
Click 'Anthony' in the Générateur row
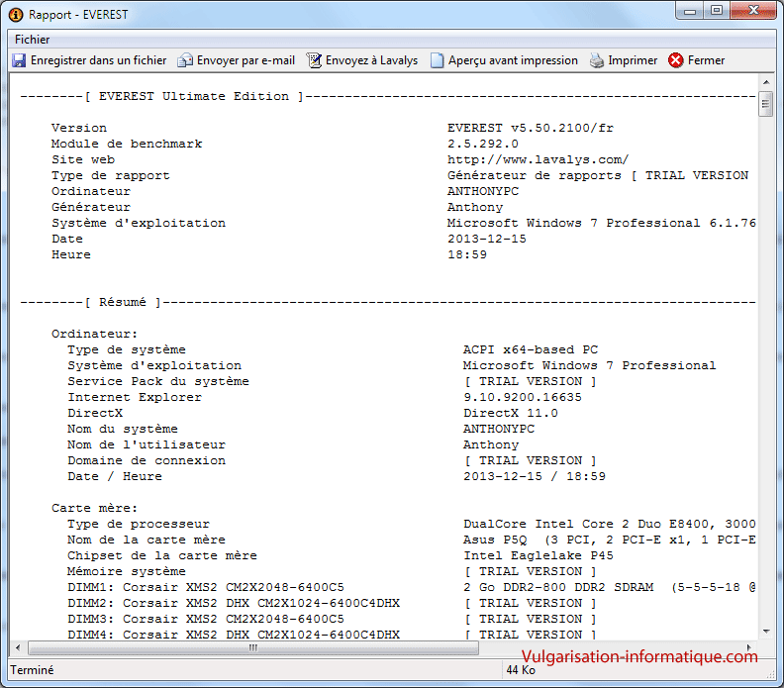[475, 208]
